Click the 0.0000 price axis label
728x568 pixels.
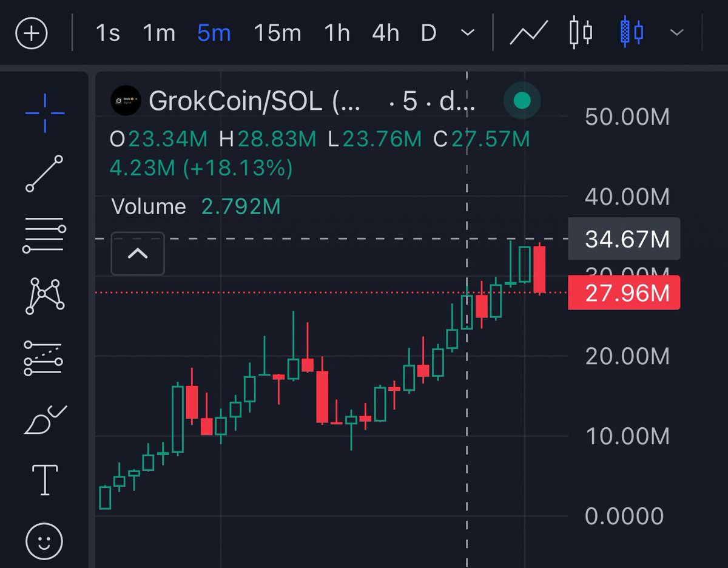pyautogui.click(x=624, y=516)
